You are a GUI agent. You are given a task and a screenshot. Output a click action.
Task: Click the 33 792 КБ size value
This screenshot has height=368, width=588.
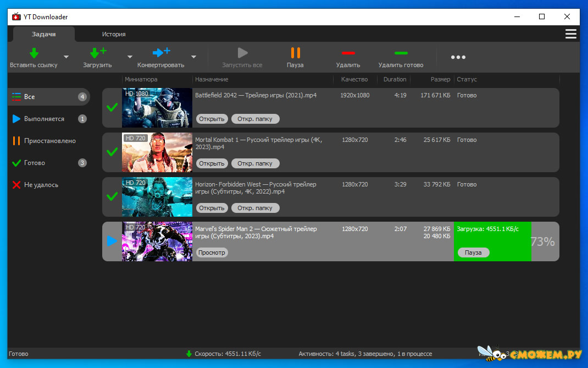click(x=437, y=184)
